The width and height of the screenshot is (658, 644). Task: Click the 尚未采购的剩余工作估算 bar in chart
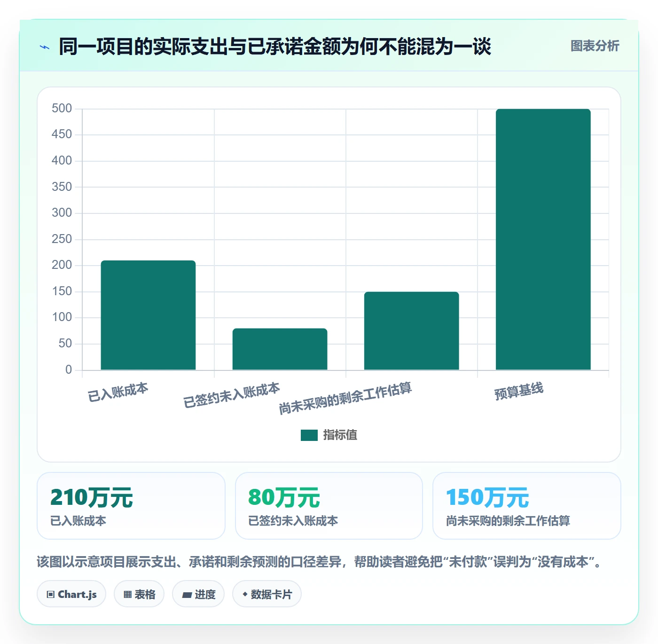(x=411, y=331)
